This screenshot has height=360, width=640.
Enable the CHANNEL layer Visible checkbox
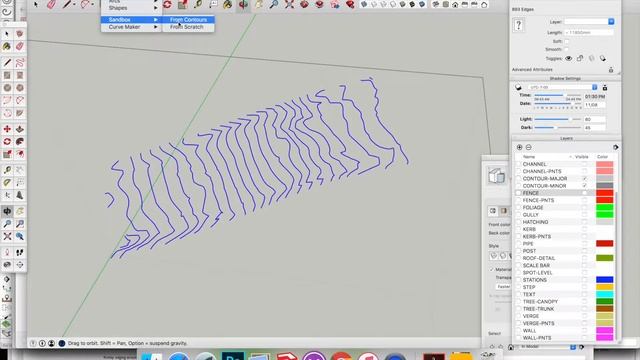[x=584, y=164]
